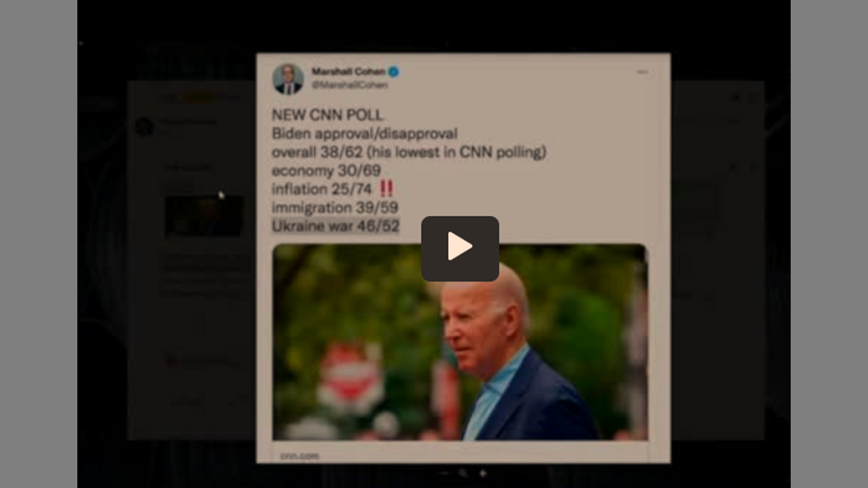
Task: Zoom out with the minus icon below the tweet
Action: pos(445,473)
